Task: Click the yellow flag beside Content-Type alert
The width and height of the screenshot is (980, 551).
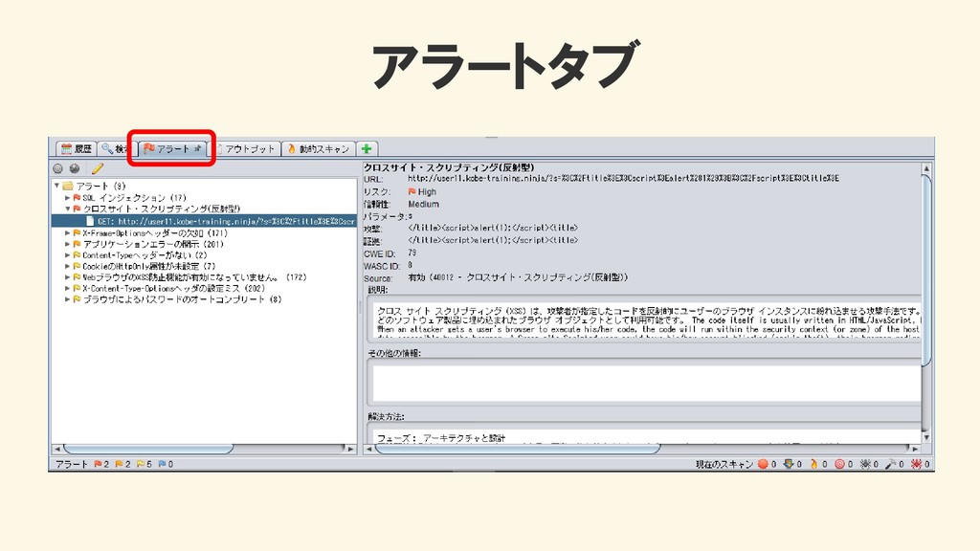Action: (x=77, y=254)
